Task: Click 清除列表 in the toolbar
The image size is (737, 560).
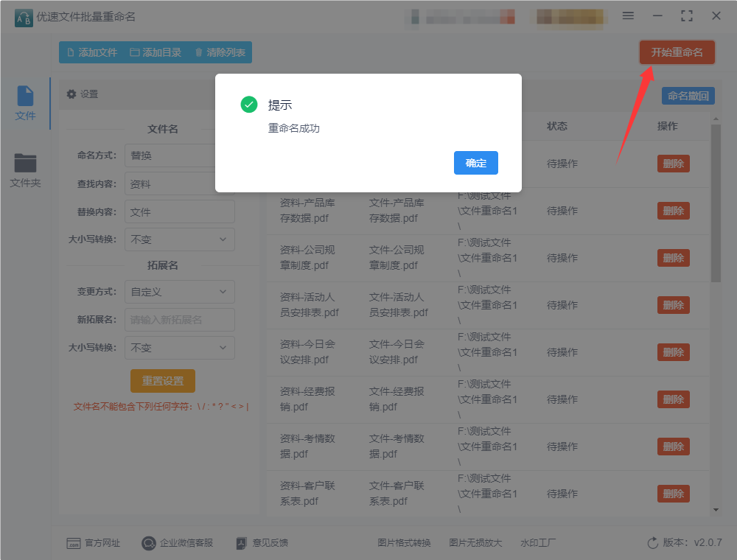Action: point(220,52)
